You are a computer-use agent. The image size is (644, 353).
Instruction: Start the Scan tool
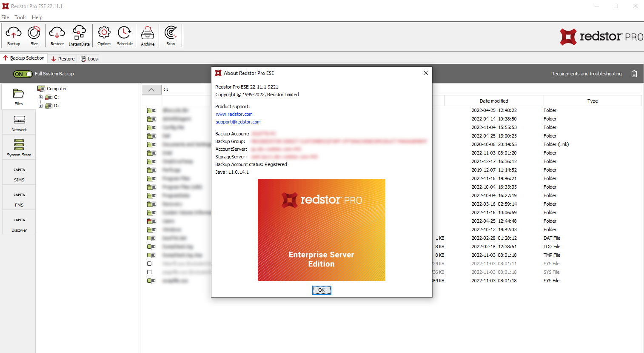(171, 35)
